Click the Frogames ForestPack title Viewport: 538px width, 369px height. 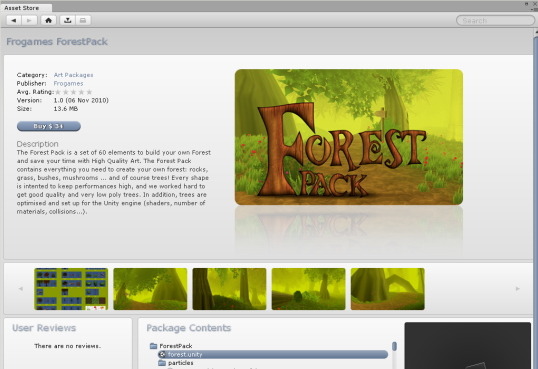(x=57, y=42)
